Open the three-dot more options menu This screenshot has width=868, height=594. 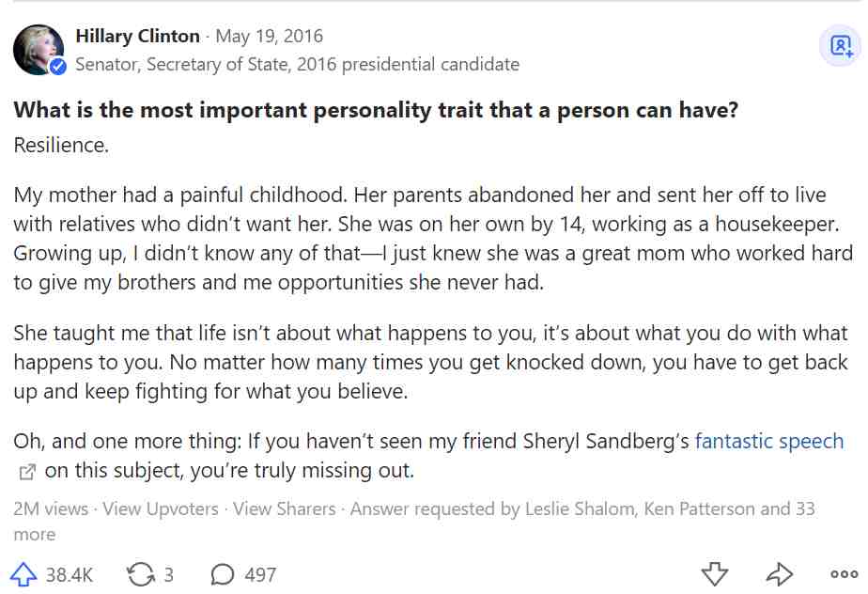coord(845,574)
